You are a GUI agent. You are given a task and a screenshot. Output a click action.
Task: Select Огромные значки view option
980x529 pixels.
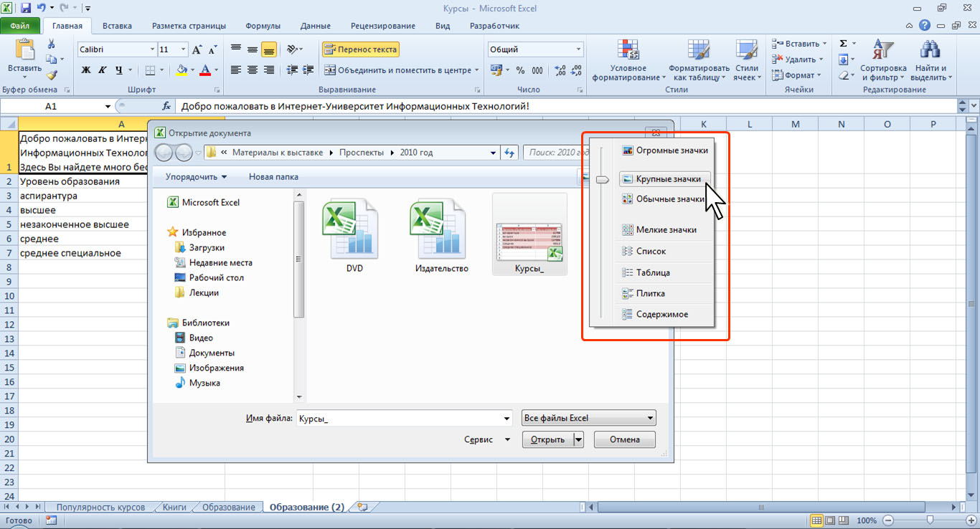coord(665,151)
